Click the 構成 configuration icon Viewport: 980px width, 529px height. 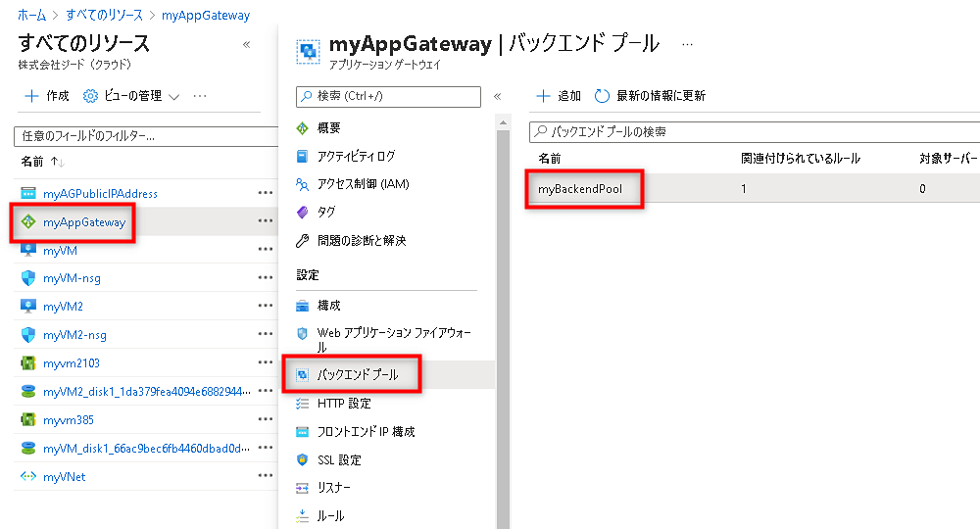pyautogui.click(x=303, y=306)
